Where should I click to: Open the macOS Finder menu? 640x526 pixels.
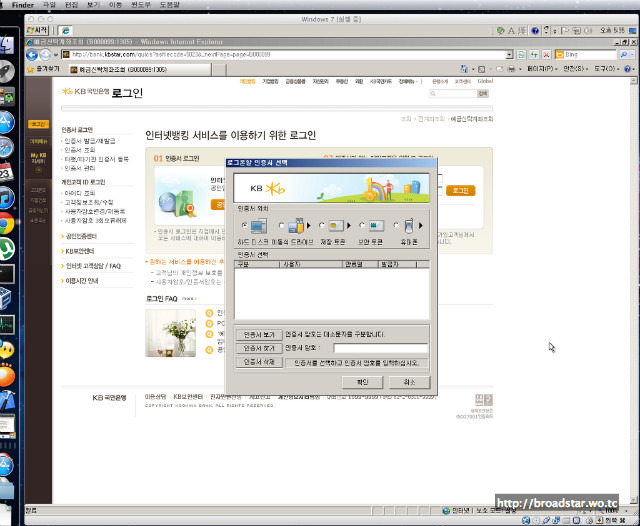23,5
